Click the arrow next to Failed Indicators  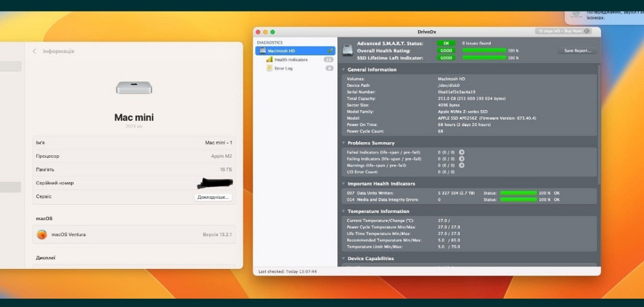tap(462, 152)
